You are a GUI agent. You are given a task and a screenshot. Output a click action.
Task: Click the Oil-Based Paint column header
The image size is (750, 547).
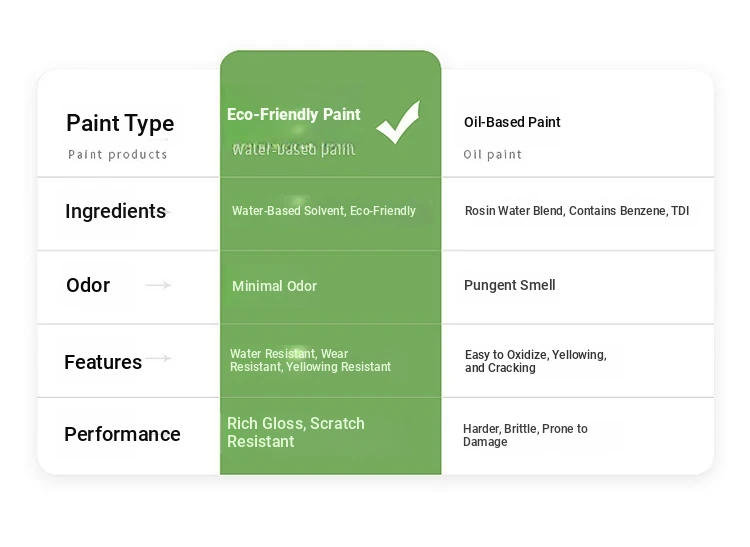tap(512, 122)
